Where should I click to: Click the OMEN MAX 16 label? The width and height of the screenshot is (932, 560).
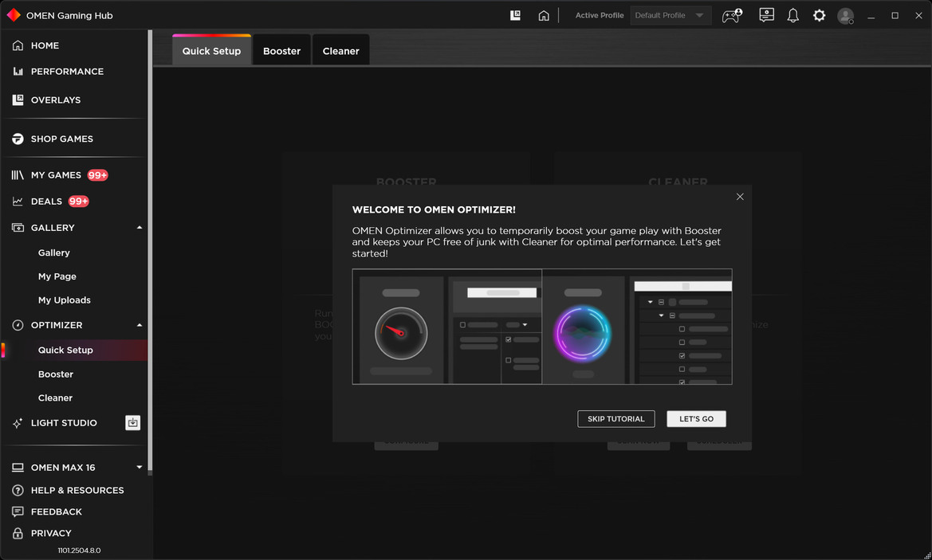point(63,468)
